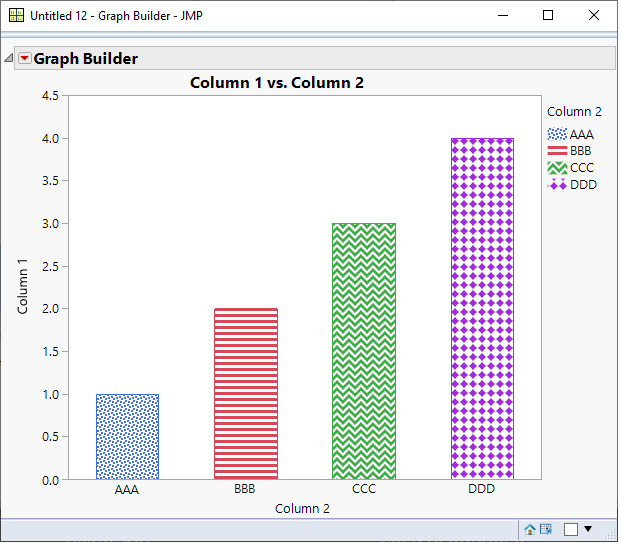621x546 pixels.
Task: Toggle the status bar window checkbox
Action: pyautogui.click(x=571, y=529)
